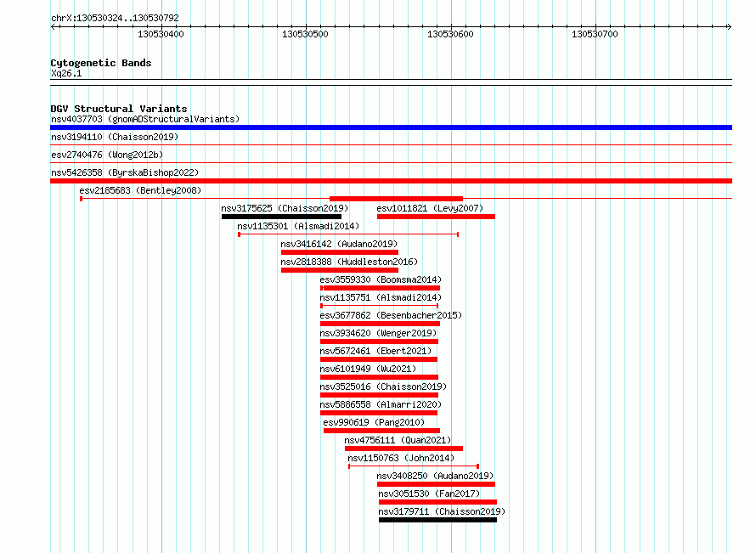The image size is (756, 553).
Task: Select the red nsv4756111 variant bar
Action: click(404, 449)
